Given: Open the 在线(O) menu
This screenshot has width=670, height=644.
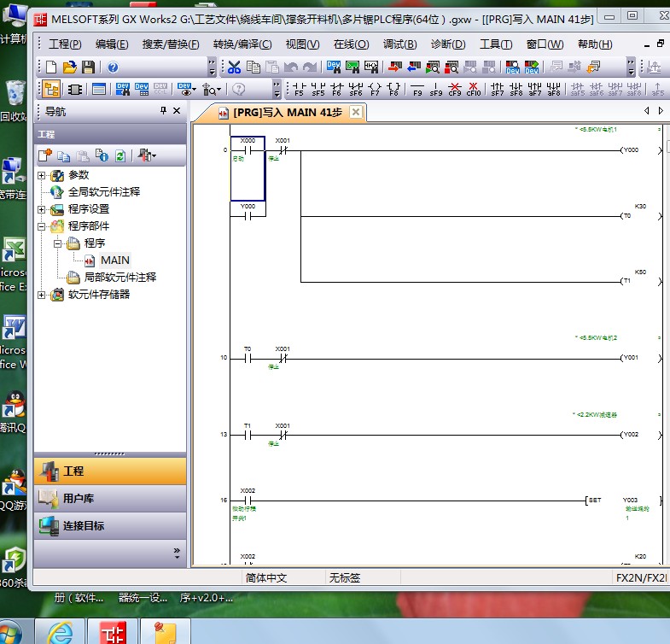Looking at the screenshot, I should click(x=351, y=44).
